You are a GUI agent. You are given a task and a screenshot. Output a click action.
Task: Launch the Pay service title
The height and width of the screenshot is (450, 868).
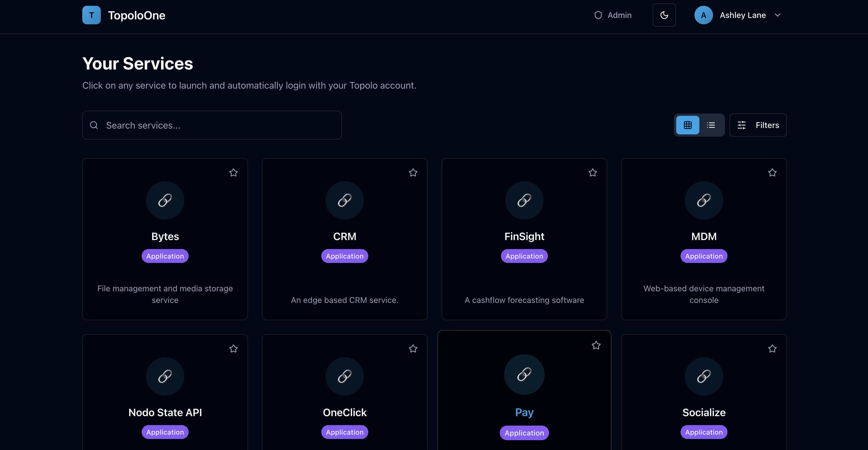(x=524, y=412)
